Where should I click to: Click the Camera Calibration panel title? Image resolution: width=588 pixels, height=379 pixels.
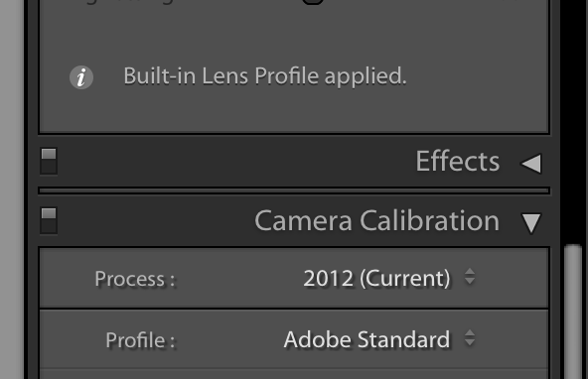[376, 221]
